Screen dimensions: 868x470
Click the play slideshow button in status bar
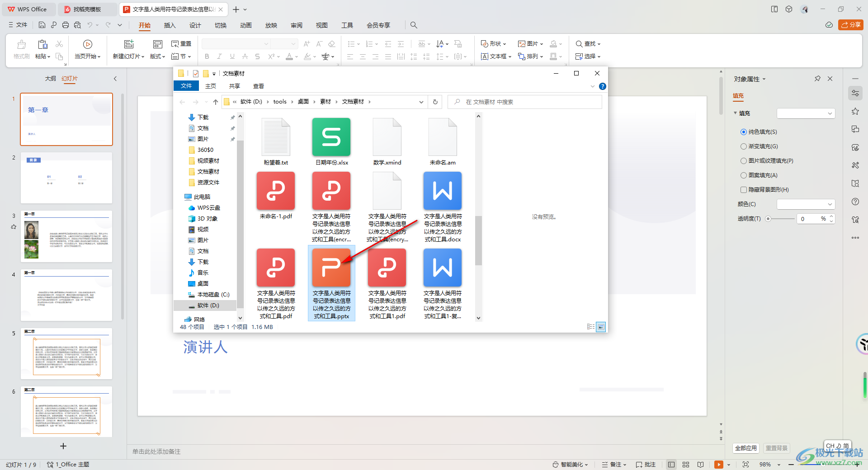[x=718, y=465]
